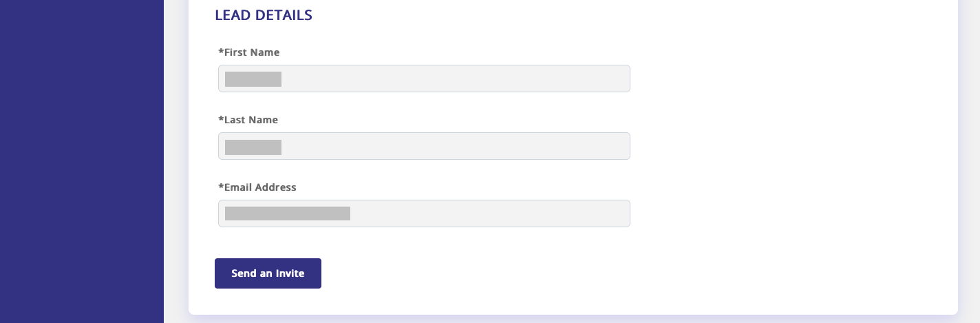Select the Email Address input field
The height and width of the screenshot is (323, 980).
click(x=423, y=213)
